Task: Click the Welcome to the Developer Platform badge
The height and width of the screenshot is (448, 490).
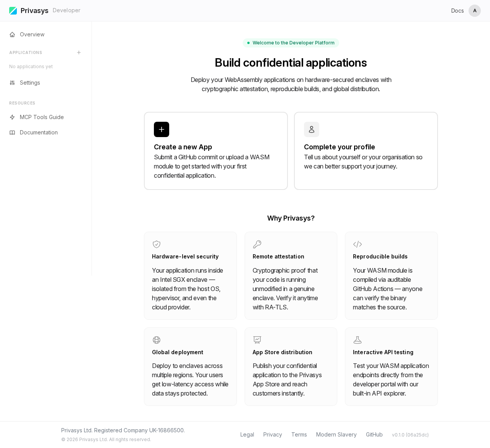Action: click(291, 43)
